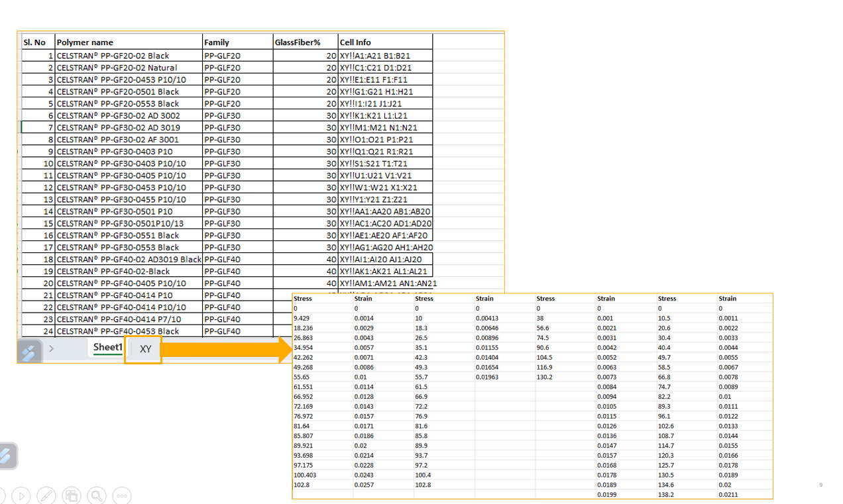The image size is (843, 504).
Task: Click cell info 'XY!!C1:C21 D1:D21'
Action: tap(385, 68)
